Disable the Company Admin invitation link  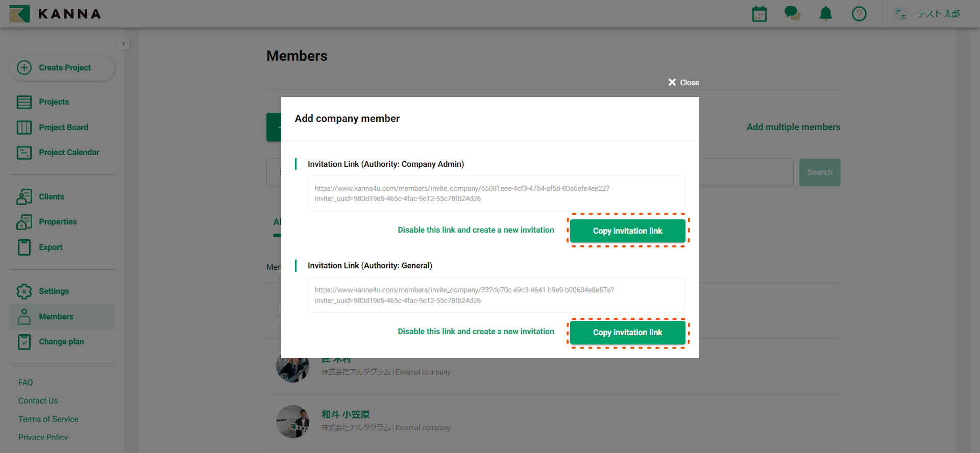(x=476, y=230)
